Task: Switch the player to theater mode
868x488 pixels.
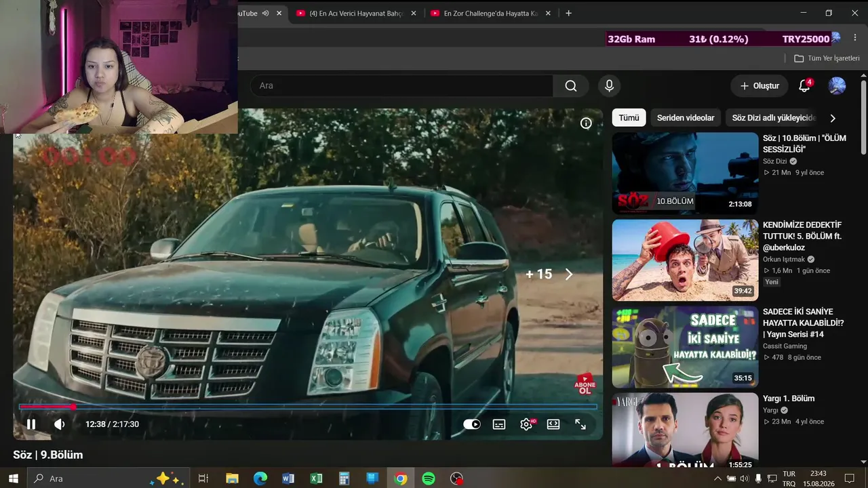Action: 553,424
